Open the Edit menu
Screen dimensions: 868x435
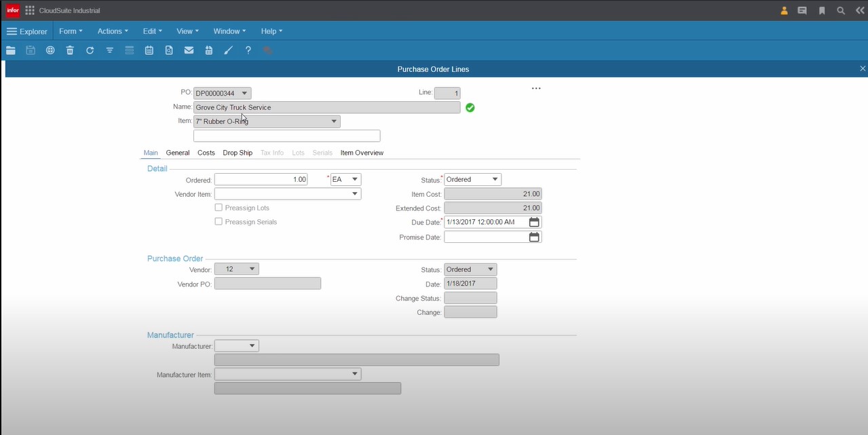(152, 31)
